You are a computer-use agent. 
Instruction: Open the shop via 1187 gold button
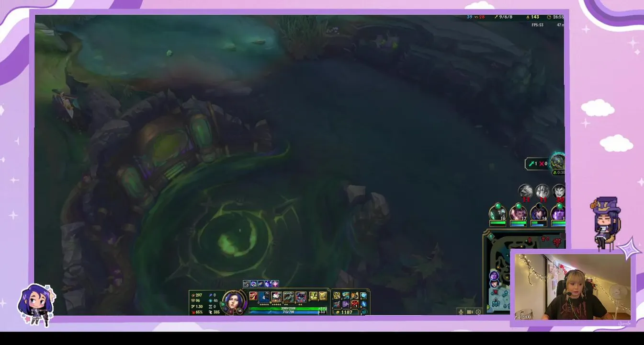tap(346, 312)
